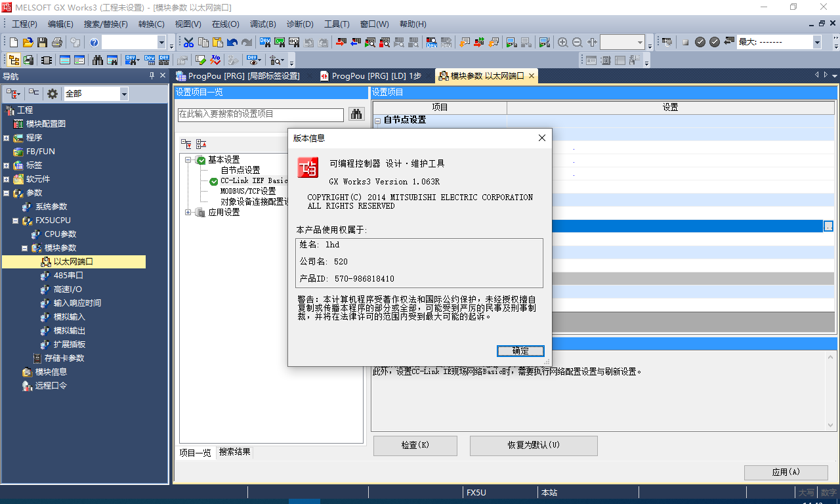Viewport: 840px width, 504px height.
Task: Click the Undo arrow icon
Action: (x=232, y=43)
